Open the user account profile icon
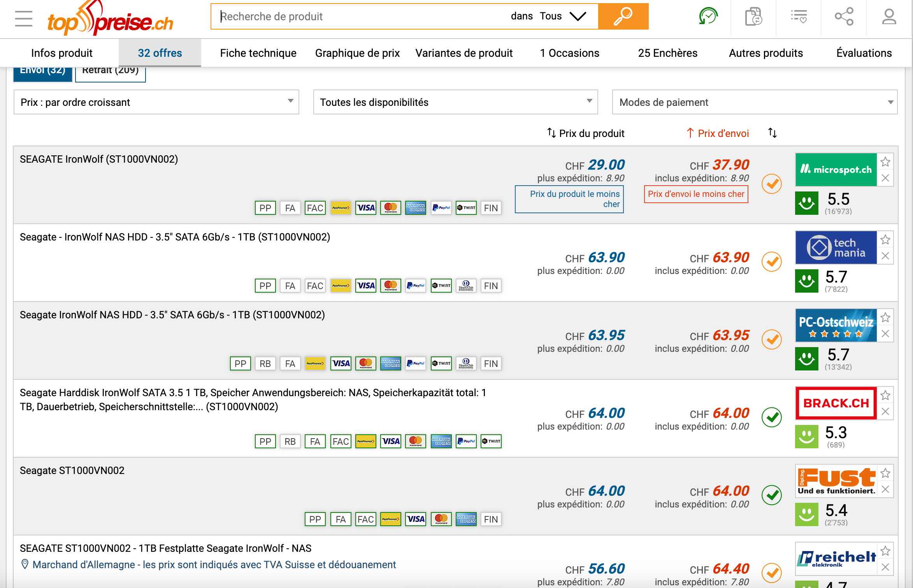The height and width of the screenshot is (588, 913). (x=889, y=17)
